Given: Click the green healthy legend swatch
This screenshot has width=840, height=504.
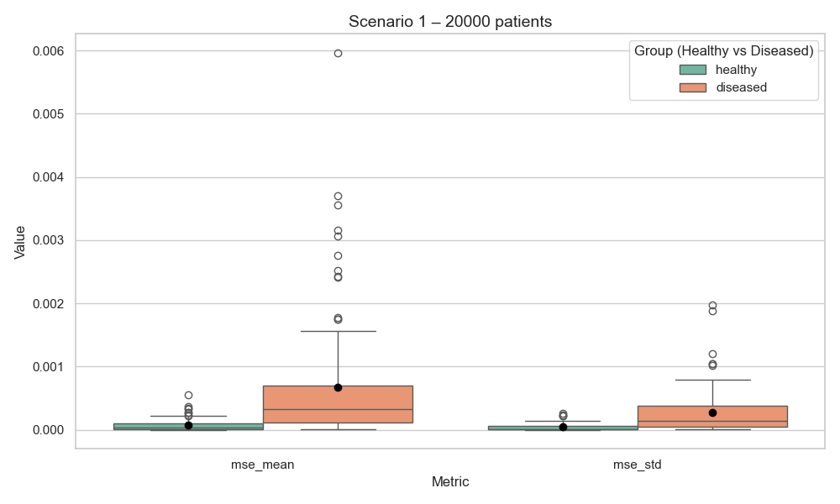Looking at the screenshot, I should (693, 70).
